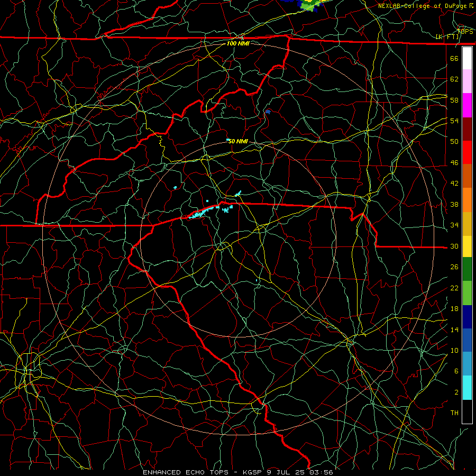Click the gold legend swatch
The width and height of the screenshot is (476, 476).
pos(467,224)
